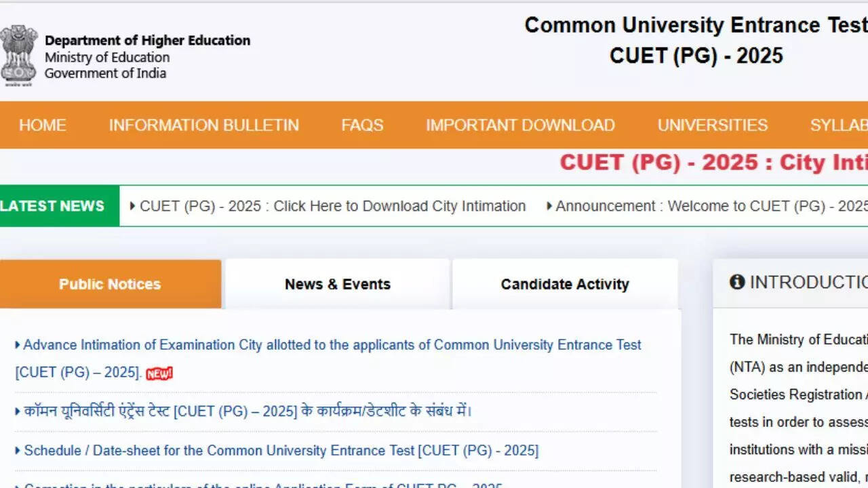Click the Government of India emblem logo
This screenshot has width=868, height=488.
coord(18,56)
